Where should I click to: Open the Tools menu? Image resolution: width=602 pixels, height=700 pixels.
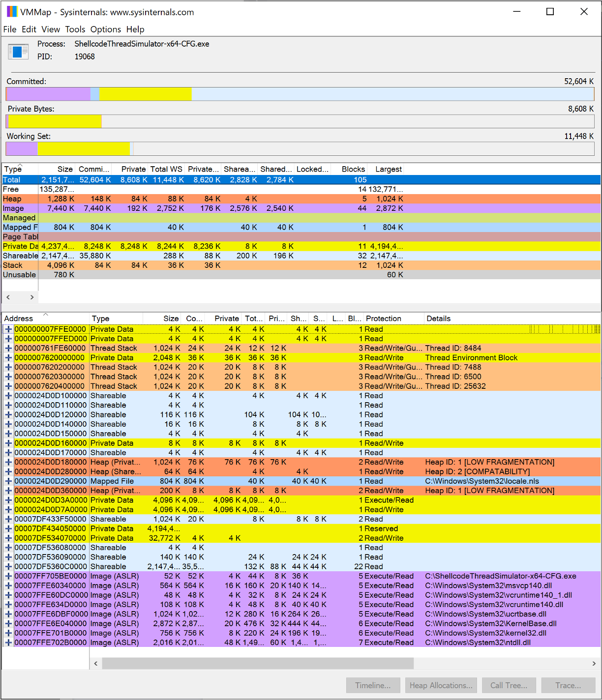[75, 29]
